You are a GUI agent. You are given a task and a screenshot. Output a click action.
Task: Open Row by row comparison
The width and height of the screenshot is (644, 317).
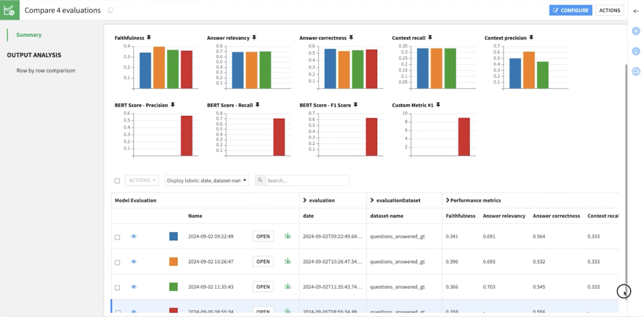[x=46, y=70]
